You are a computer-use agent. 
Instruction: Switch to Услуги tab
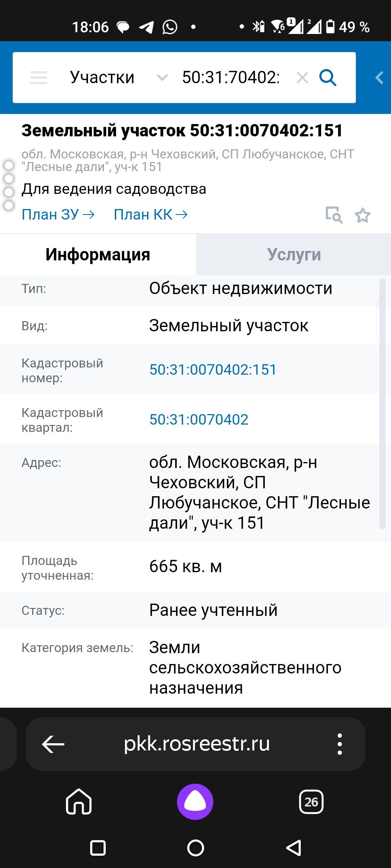click(294, 255)
